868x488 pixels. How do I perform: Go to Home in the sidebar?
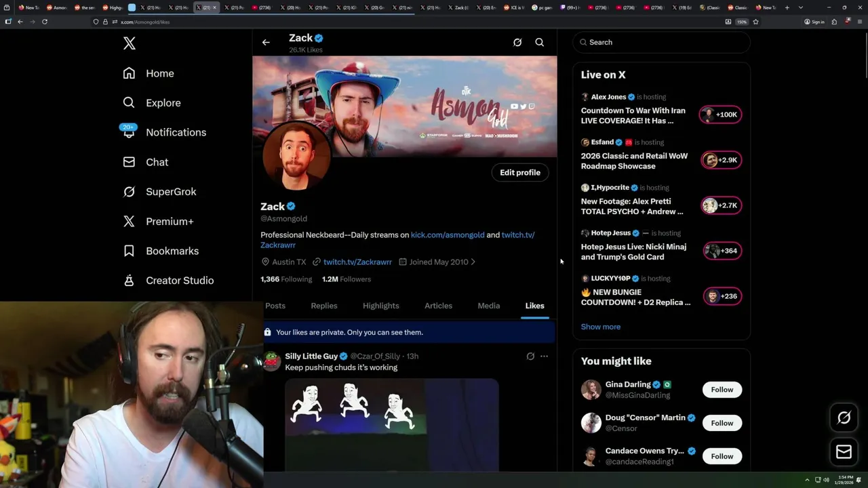tap(149, 73)
